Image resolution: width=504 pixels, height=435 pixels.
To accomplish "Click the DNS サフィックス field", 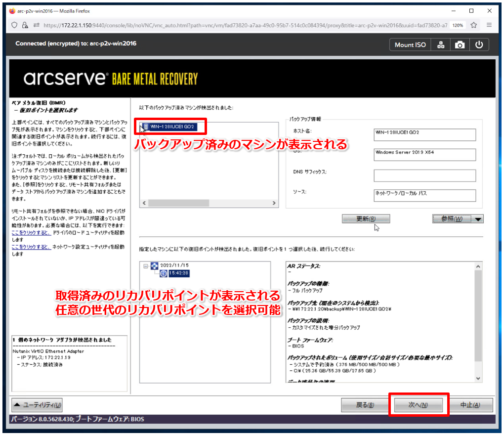I will [424, 175].
